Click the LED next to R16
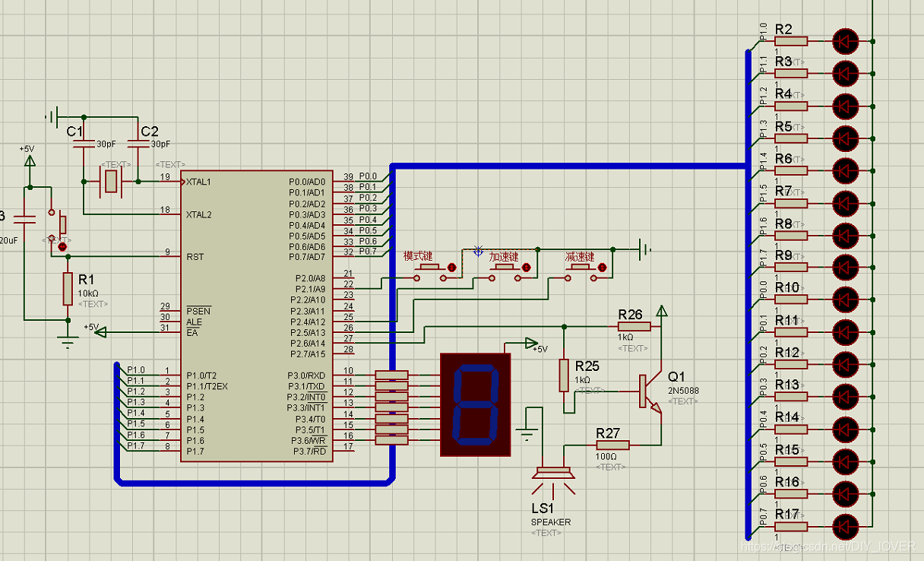This screenshot has width=924, height=561. [x=846, y=493]
